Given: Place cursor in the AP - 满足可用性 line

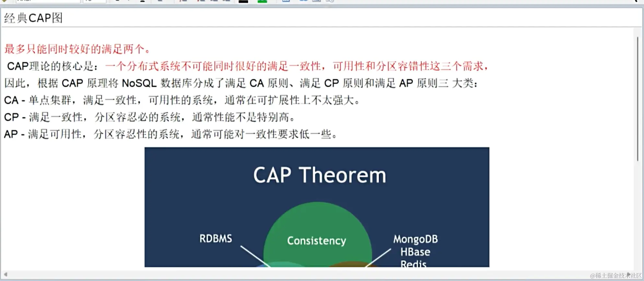Looking at the screenshot, I should (171, 134).
